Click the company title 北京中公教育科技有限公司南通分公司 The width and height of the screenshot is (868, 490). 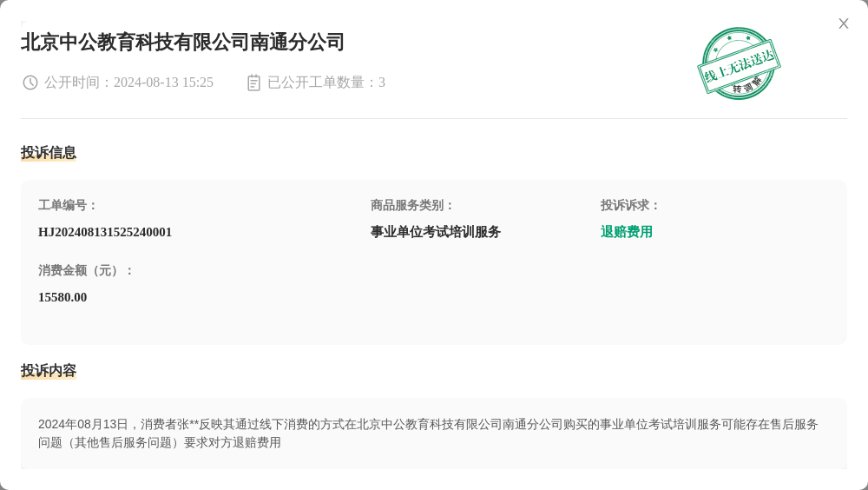182,42
